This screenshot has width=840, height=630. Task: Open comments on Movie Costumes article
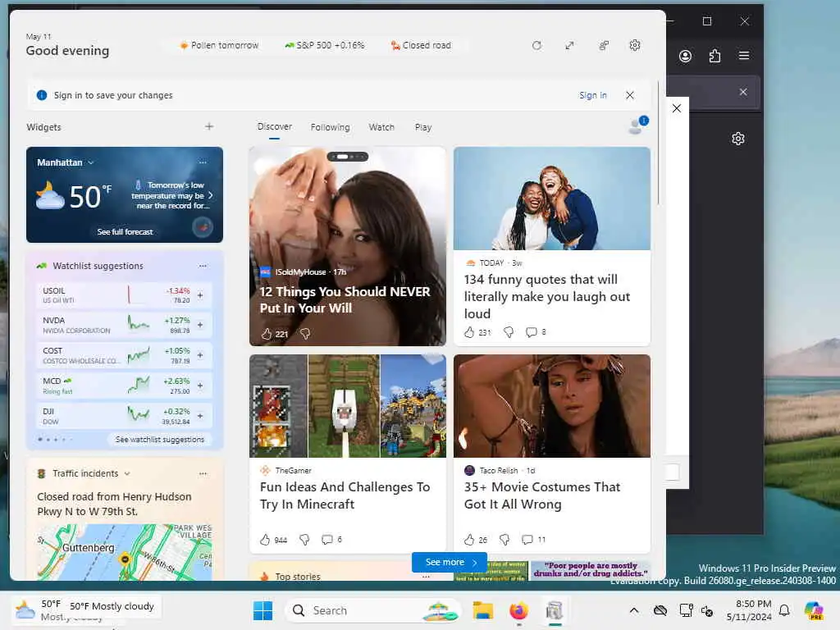(527, 540)
